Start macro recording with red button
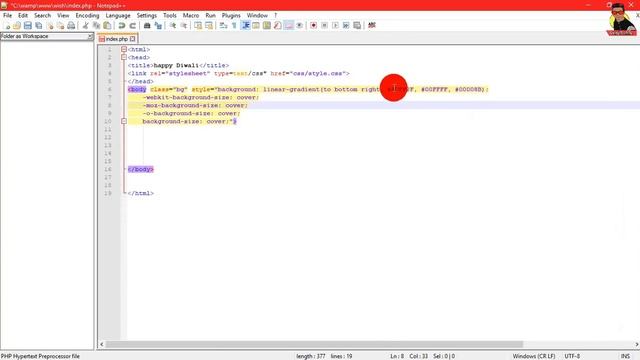 (x=313, y=26)
